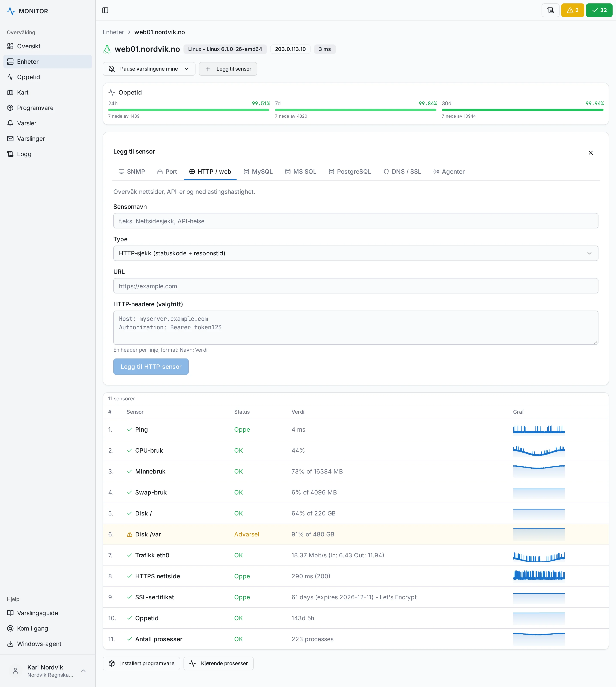Open Varslingsguide help link
This screenshot has height=687, width=616.
click(48, 613)
